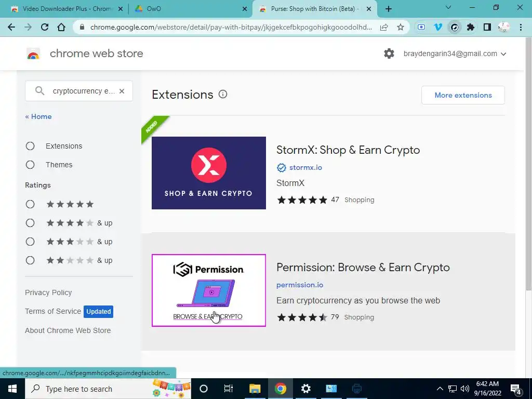Open the permission.io link
The image size is (532, 399).
[x=300, y=285]
